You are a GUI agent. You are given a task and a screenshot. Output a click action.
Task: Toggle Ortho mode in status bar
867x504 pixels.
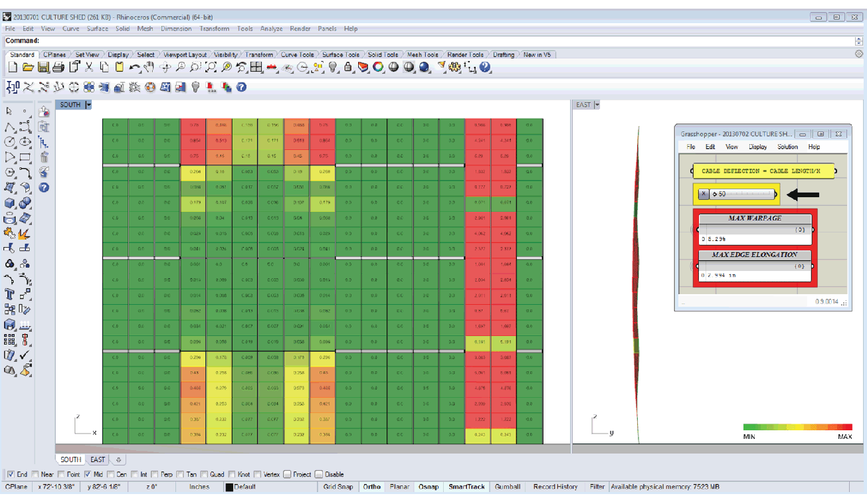(371, 487)
